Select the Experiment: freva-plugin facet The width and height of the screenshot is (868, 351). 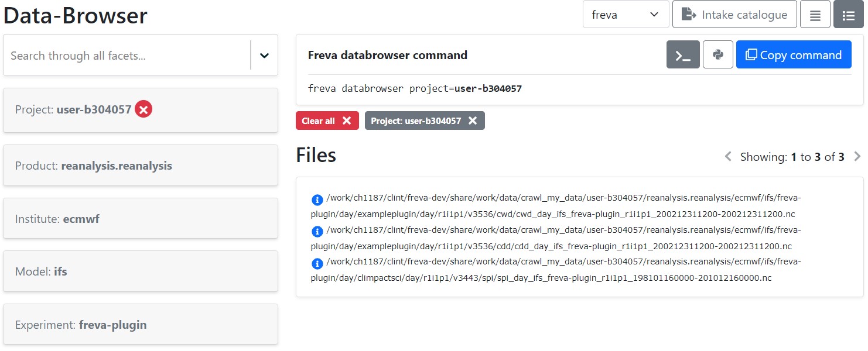141,324
